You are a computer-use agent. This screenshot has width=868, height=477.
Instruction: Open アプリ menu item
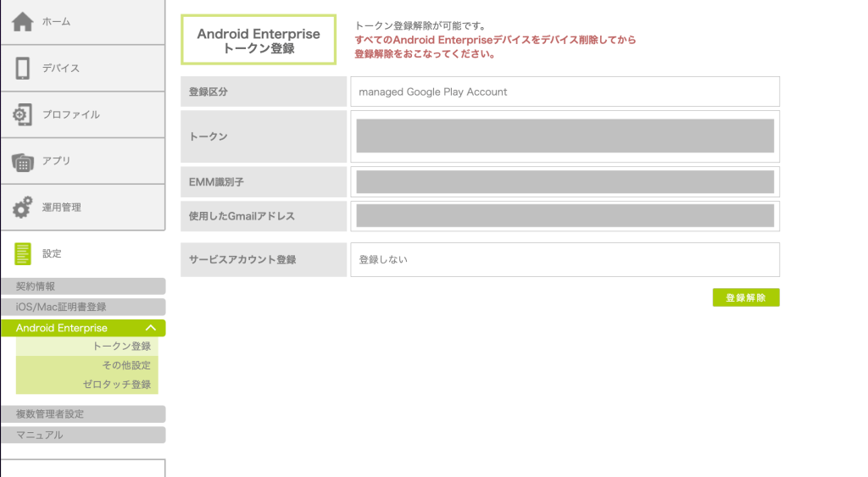pyautogui.click(x=83, y=161)
